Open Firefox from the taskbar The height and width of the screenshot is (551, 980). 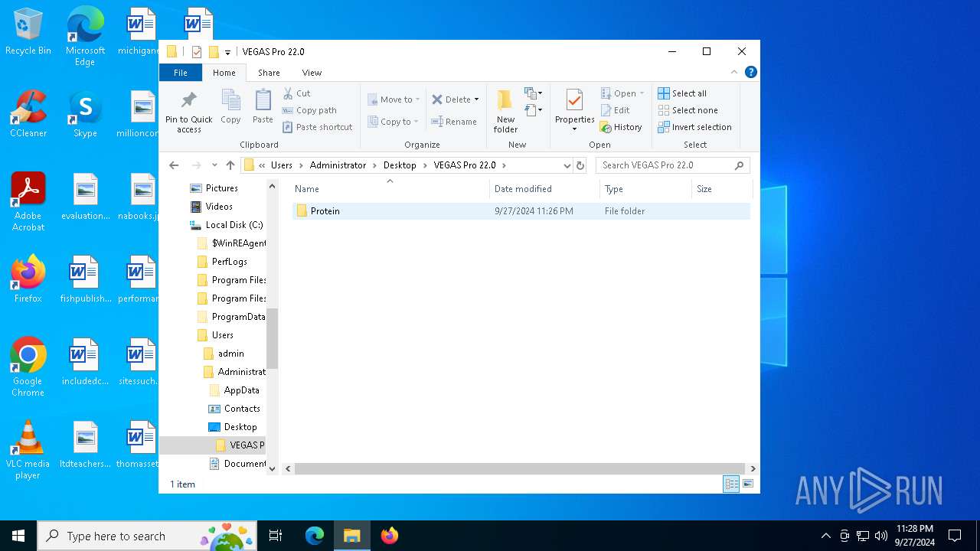click(389, 536)
